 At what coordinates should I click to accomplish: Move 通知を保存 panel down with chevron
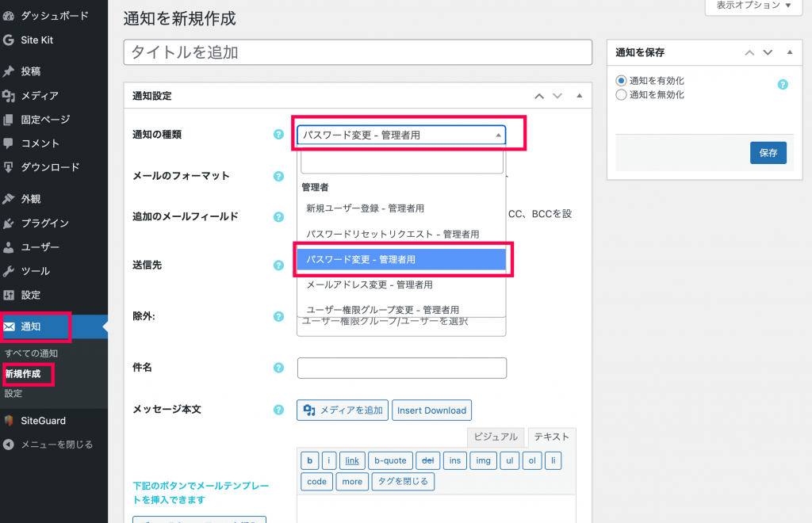(x=768, y=53)
